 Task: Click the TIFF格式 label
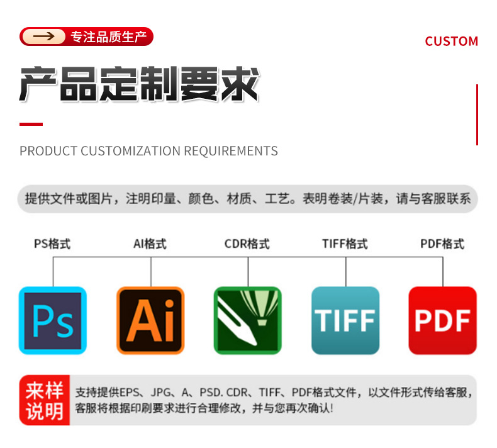[345, 244]
